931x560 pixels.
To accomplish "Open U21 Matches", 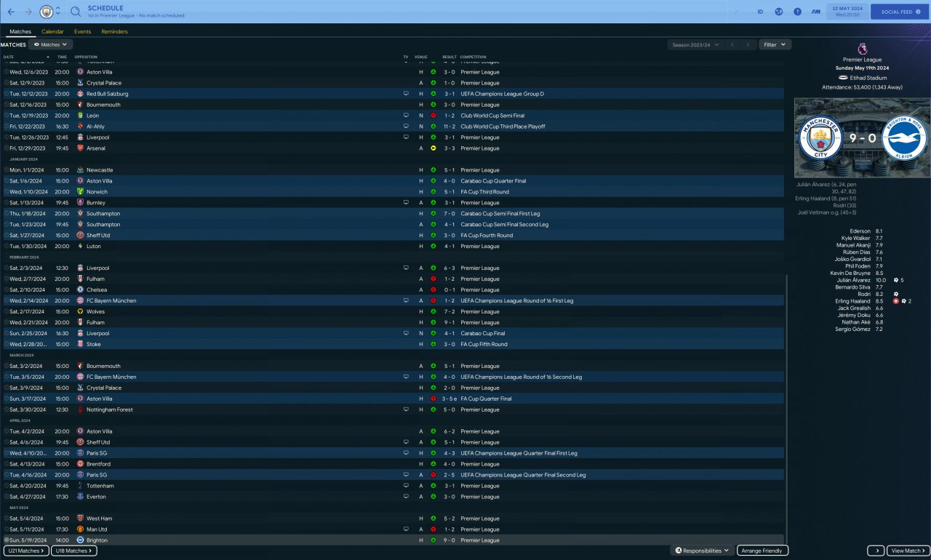I will [25, 551].
